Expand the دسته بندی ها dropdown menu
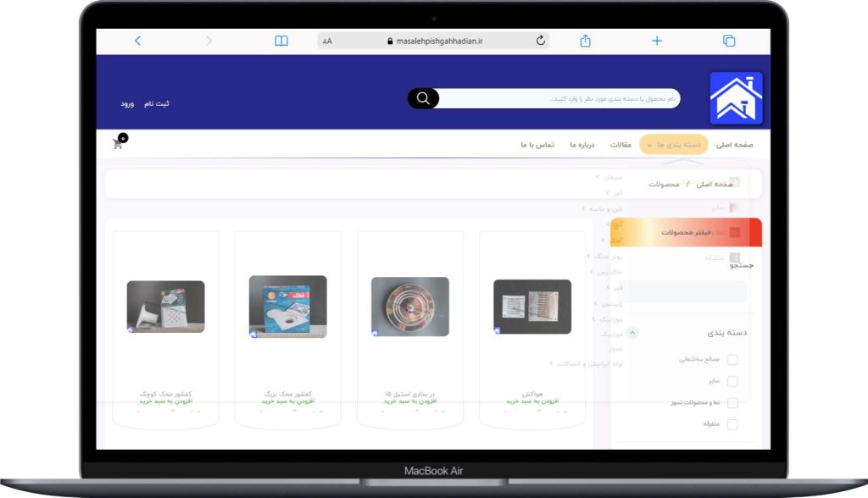Image resolution: width=868 pixels, height=498 pixels. click(674, 145)
